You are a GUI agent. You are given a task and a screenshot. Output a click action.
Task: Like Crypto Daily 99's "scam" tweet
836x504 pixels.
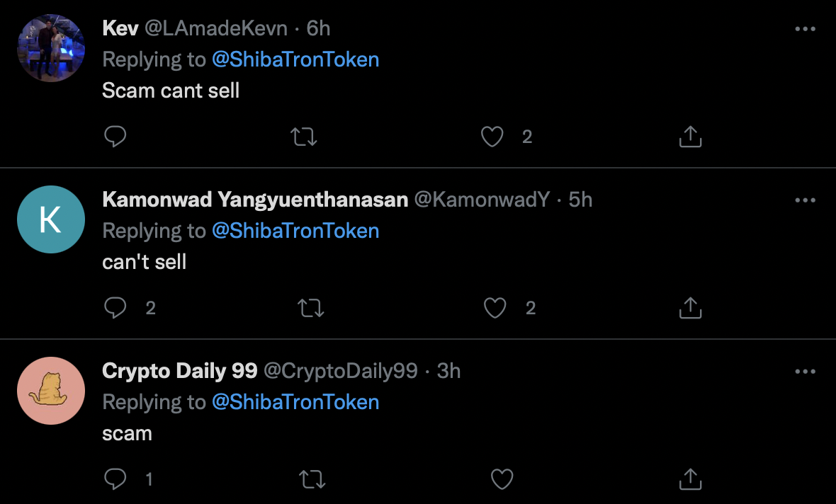(x=502, y=480)
